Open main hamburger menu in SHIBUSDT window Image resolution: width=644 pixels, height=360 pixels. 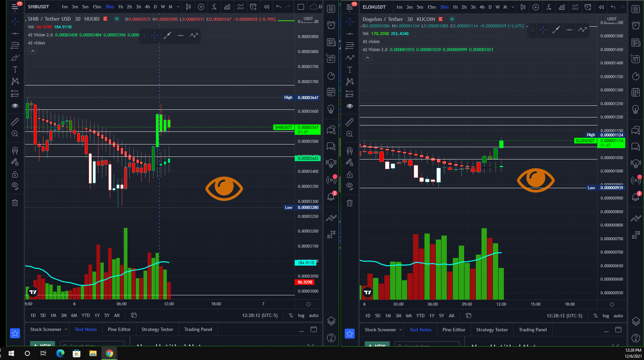click(15, 7)
